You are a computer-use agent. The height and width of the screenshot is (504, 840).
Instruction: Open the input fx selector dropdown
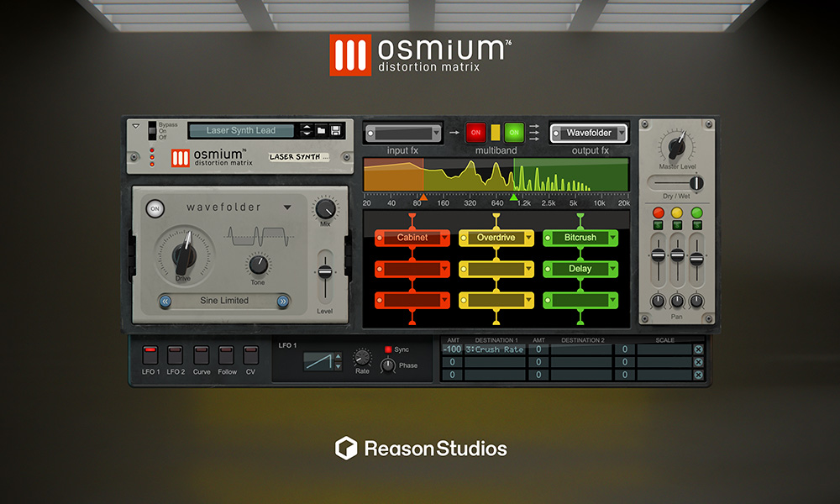pyautogui.click(x=403, y=133)
